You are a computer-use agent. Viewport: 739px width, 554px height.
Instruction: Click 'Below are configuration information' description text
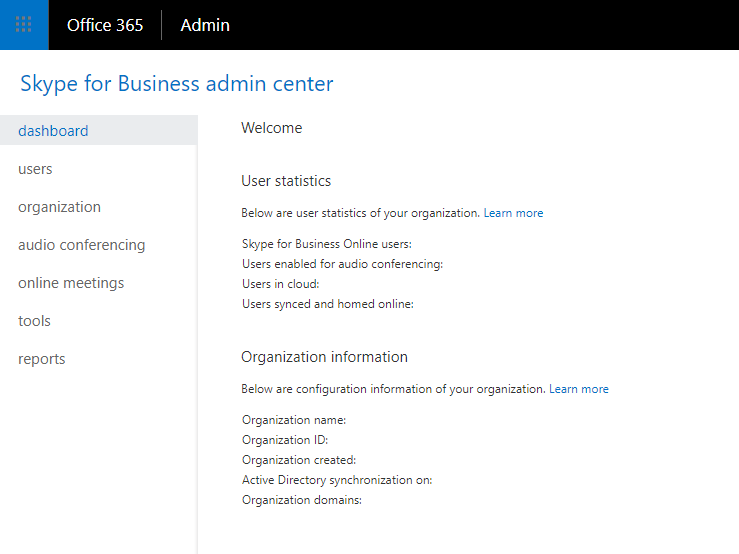tap(393, 389)
